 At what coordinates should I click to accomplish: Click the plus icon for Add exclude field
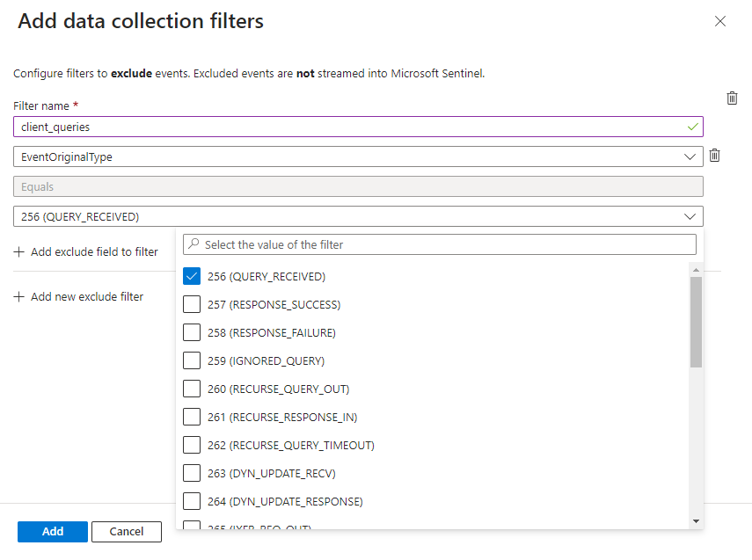pyautogui.click(x=19, y=251)
